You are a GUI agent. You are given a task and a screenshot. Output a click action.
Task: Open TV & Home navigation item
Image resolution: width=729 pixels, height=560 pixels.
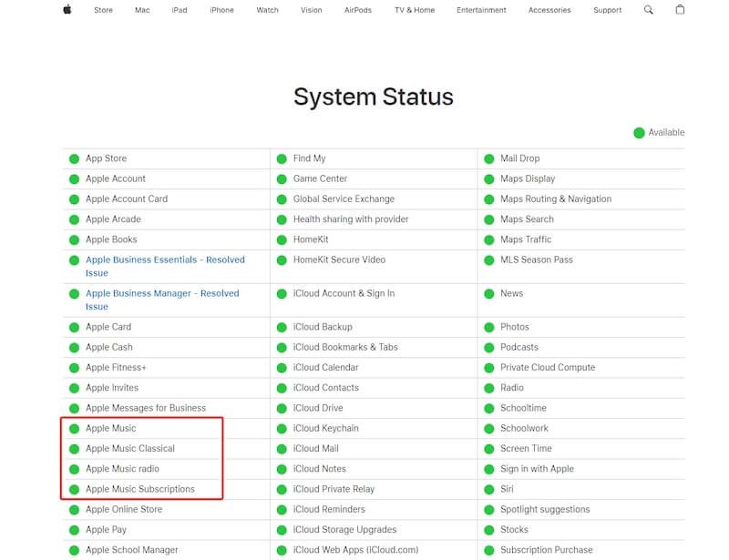pyautogui.click(x=415, y=10)
